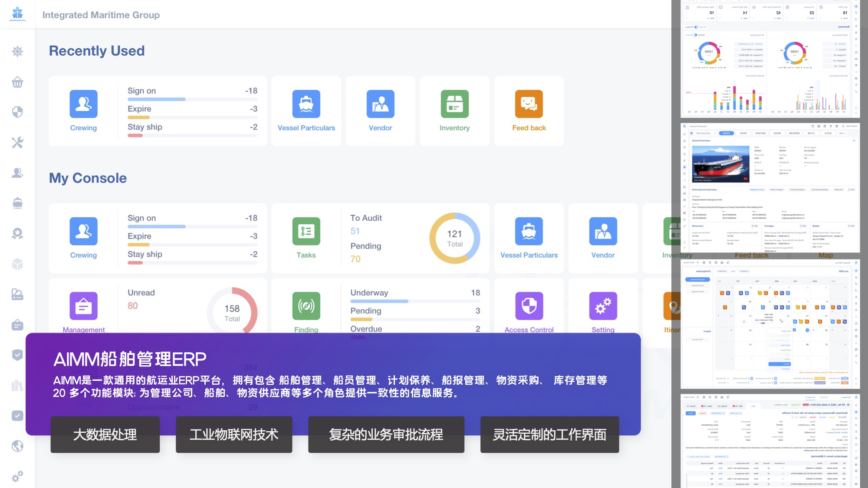868x488 pixels.
Task: Click Expire progress bar in My Console
Action: click(x=192, y=245)
